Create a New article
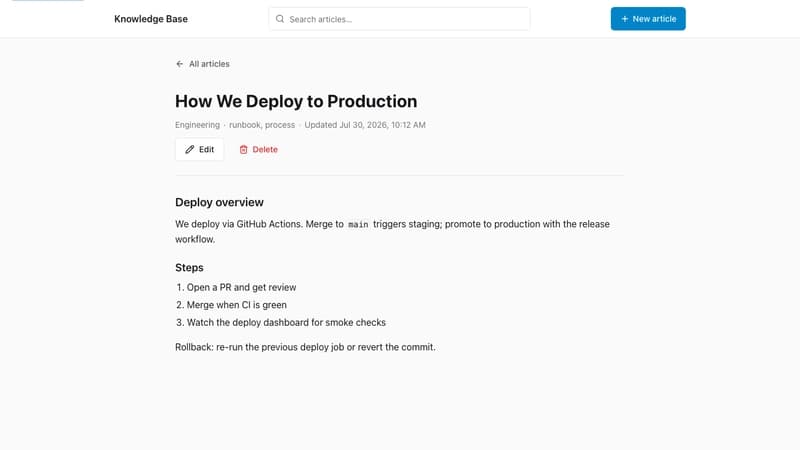 (x=648, y=19)
